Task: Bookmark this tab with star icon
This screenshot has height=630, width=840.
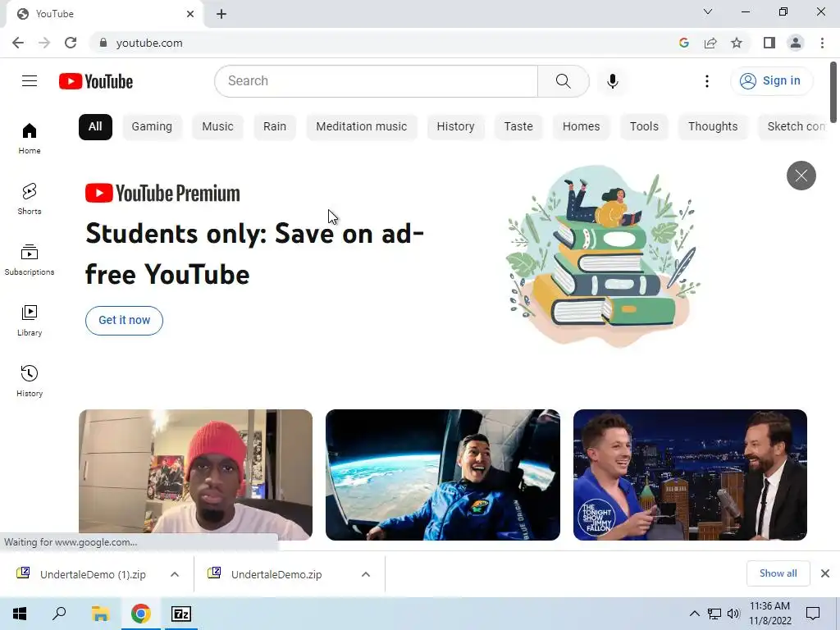Action: [737, 43]
